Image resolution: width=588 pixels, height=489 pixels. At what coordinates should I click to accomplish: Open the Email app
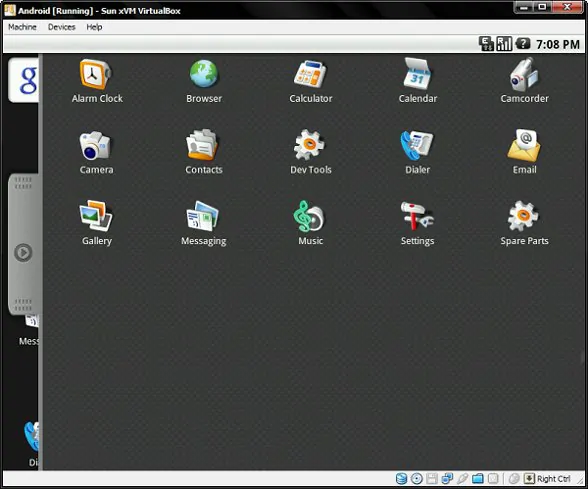coord(524,152)
